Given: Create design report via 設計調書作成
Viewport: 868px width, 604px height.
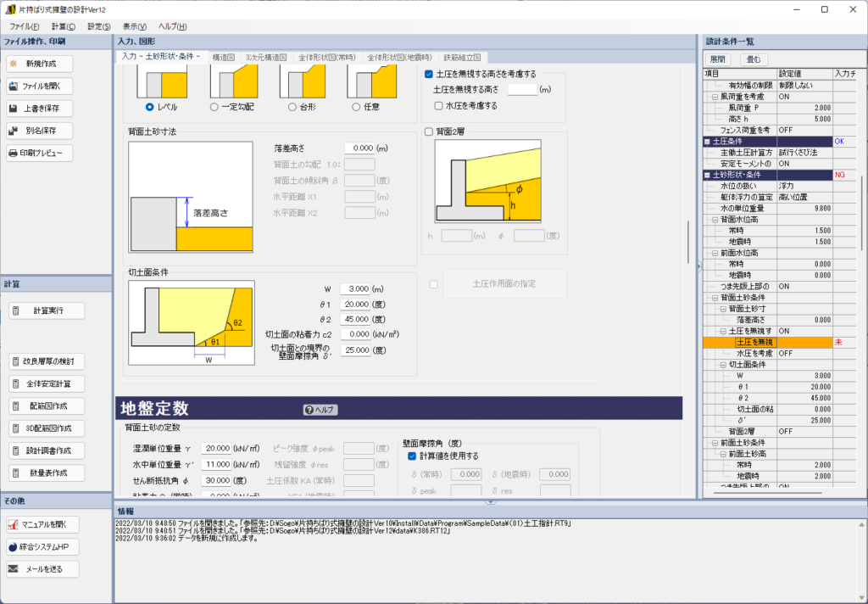Looking at the screenshot, I should 47,450.
